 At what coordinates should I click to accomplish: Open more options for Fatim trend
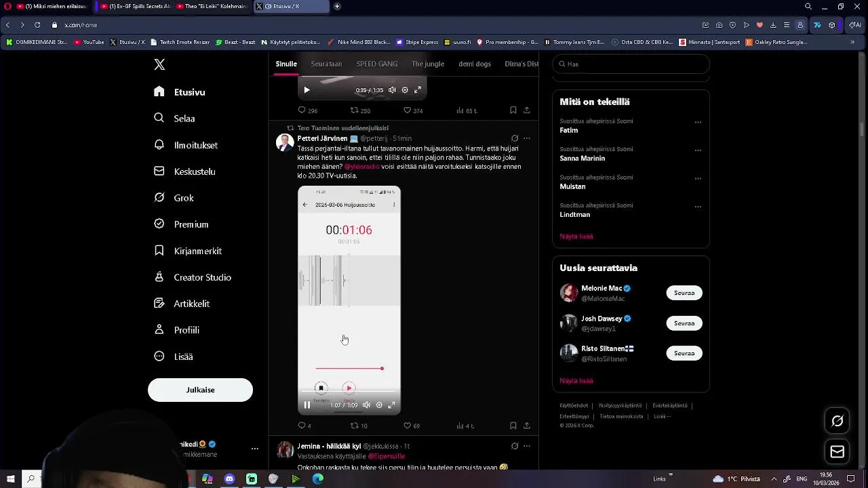point(698,123)
